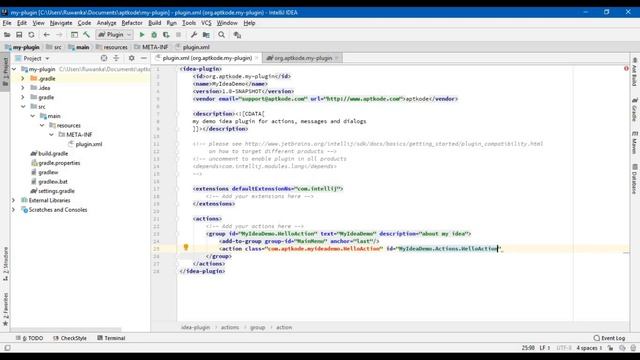
Task: Save all using the floppy disk icon
Action: pyautogui.click(x=19, y=35)
